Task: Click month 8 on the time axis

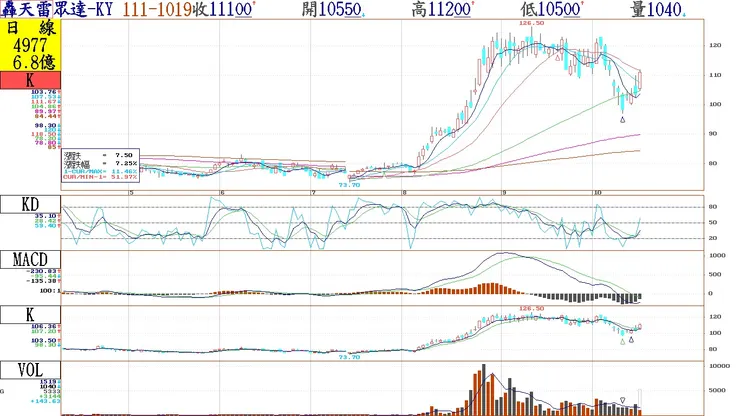Action: coord(404,193)
